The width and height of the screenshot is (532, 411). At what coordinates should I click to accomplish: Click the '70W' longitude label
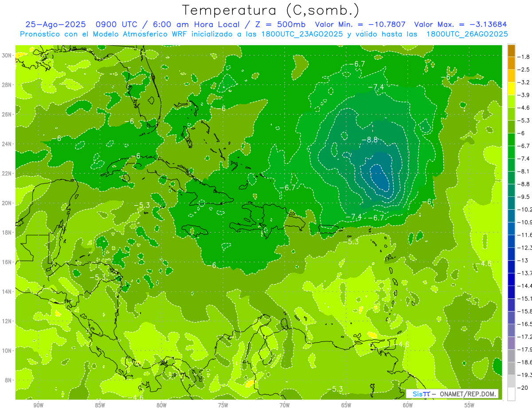coord(285,405)
